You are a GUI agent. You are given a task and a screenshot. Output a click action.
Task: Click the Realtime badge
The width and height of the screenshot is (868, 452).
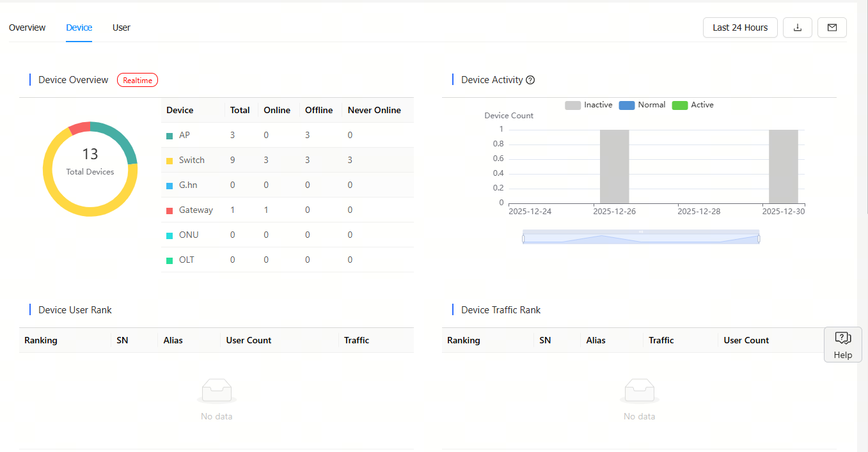point(138,80)
